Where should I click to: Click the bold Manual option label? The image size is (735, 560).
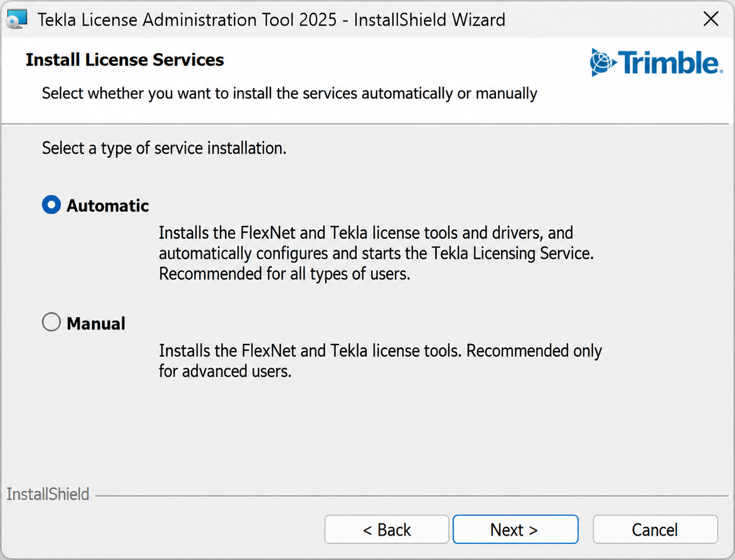pyautogui.click(x=96, y=323)
